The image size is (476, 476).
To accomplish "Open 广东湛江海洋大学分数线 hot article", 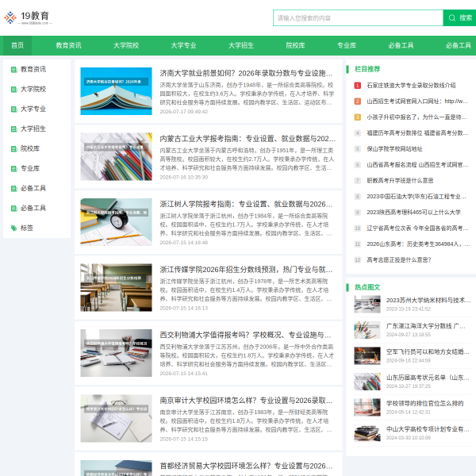I will tap(425, 326).
